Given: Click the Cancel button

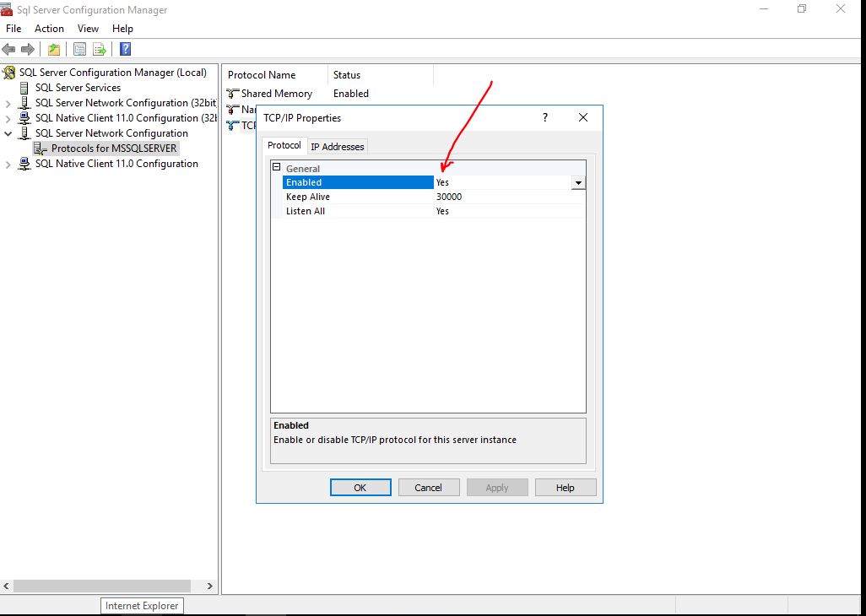Looking at the screenshot, I should pos(429,488).
